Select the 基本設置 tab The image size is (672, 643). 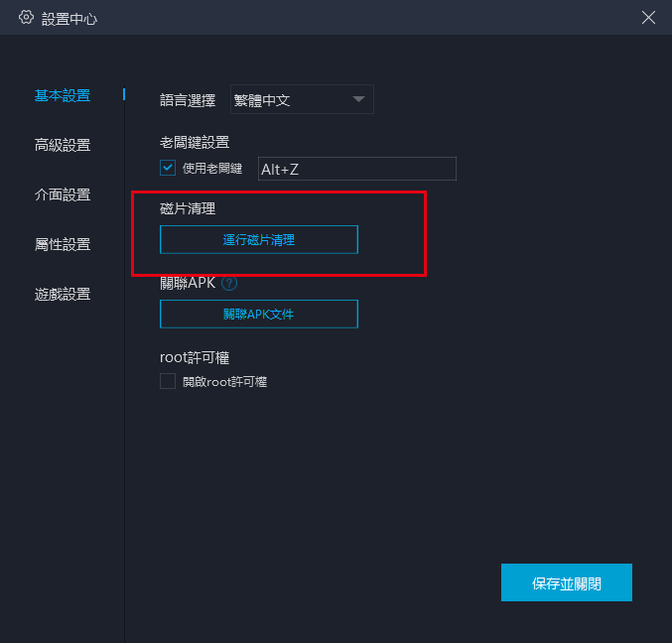(63, 95)
